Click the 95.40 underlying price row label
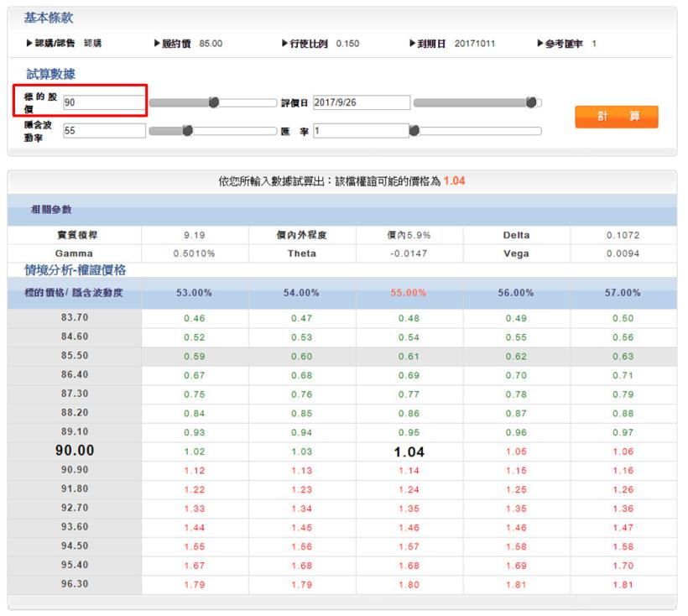The height and width of the screenshot is (616, 688). (75, 565)
